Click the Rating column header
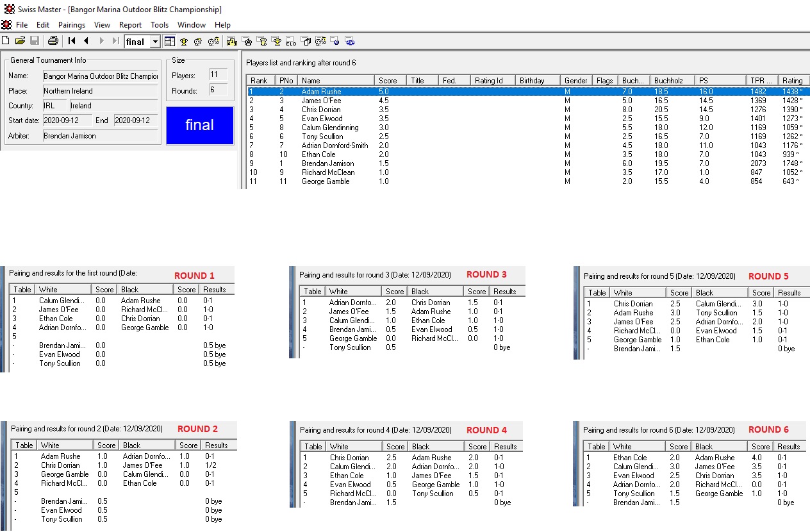 [x=792, y=81]
